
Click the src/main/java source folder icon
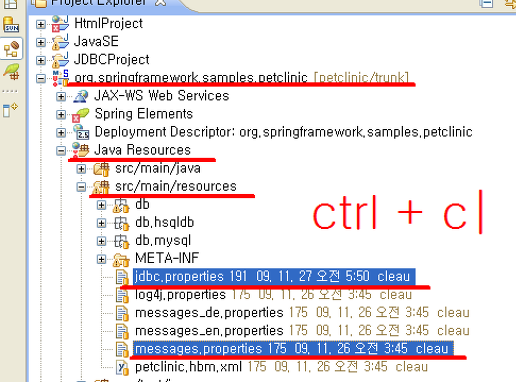[101, 168]
